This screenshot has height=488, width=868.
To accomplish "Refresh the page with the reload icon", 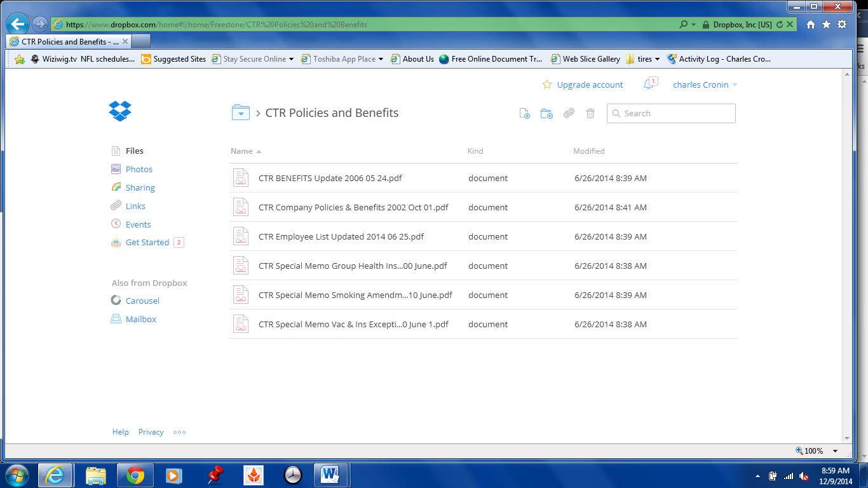I will click(x=780, y=24).
